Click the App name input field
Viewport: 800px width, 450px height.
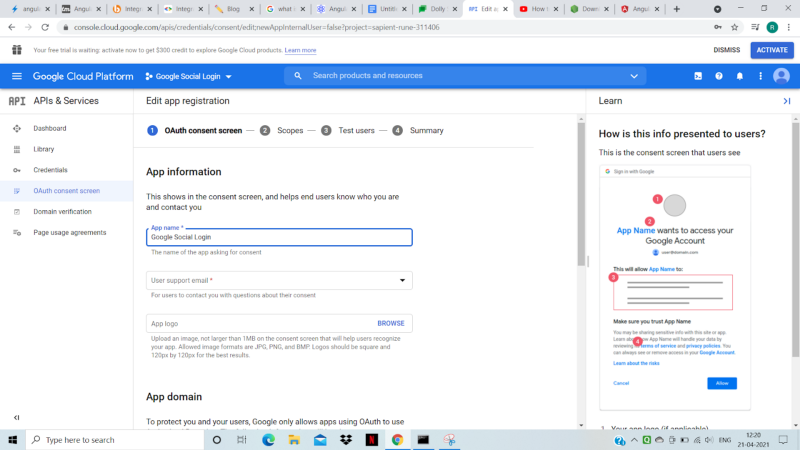[279, 237]
